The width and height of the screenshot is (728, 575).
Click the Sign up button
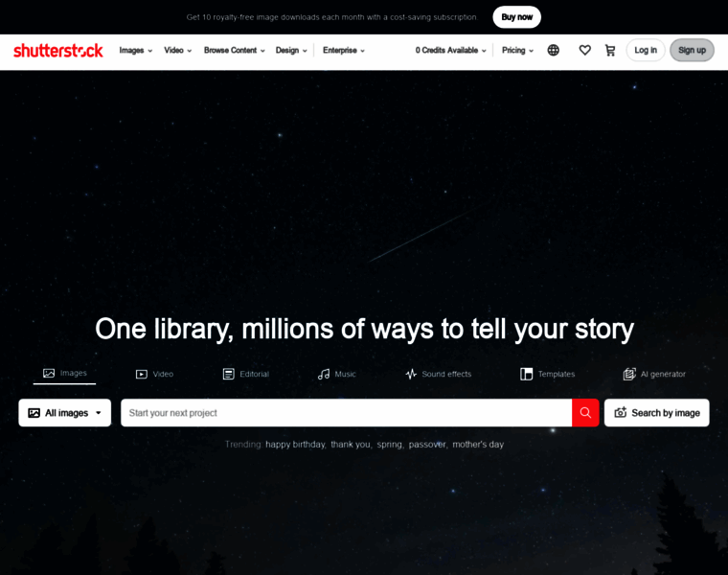point(692,50)
